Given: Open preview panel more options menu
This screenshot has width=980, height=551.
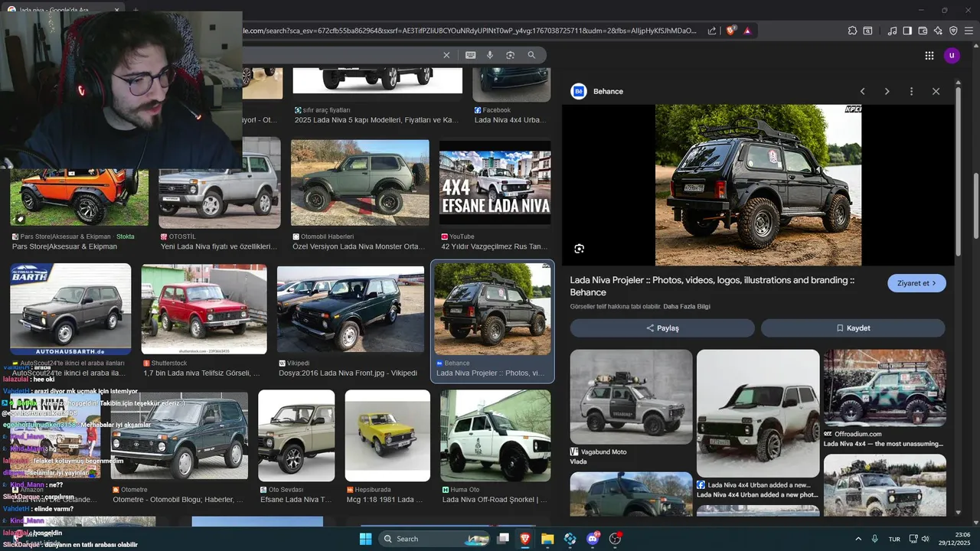Looking at the screenshot, I should [x=911, y=91].
